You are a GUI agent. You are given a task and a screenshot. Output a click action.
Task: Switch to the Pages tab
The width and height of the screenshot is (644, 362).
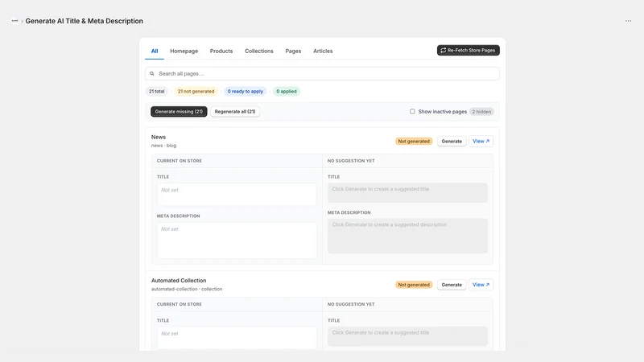[x=293, y=51]
